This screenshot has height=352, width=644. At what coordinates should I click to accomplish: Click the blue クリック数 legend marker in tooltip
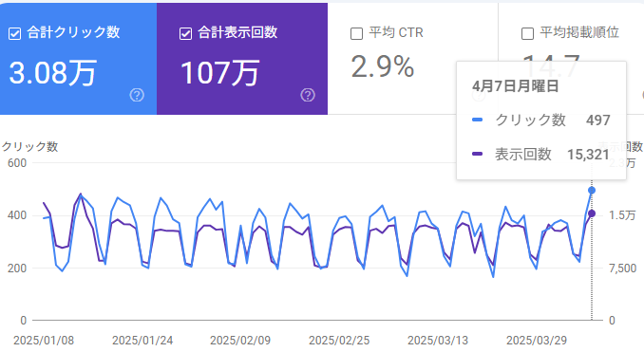(x=477, y=120)
